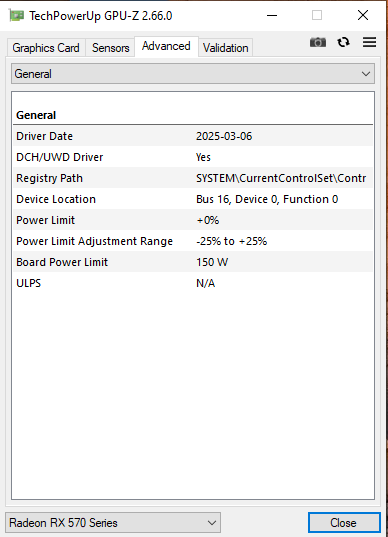
Task: Click the GPU-Z app icon in title bar
Action: click(x=16, y=16)
